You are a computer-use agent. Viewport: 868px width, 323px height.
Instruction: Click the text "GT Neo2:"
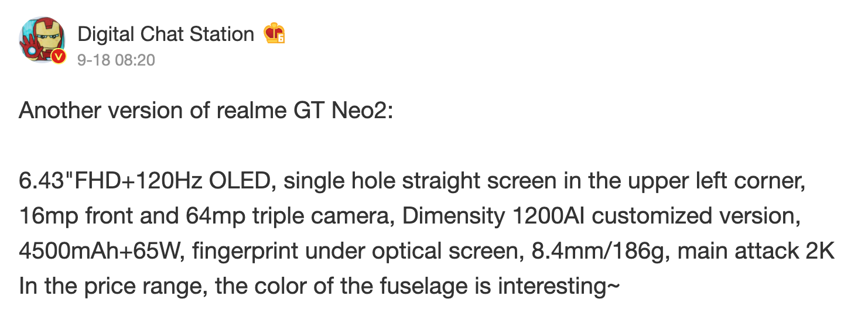pos(341,110)
